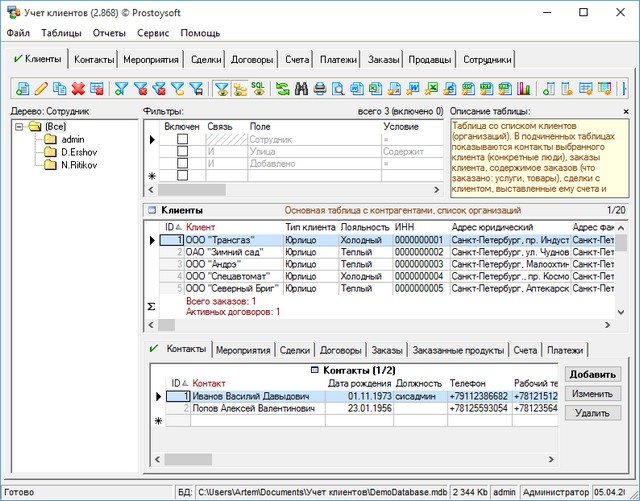Select D.Ershov in employee tree
The width and height of the screenshot is (640, 501).
79,151
